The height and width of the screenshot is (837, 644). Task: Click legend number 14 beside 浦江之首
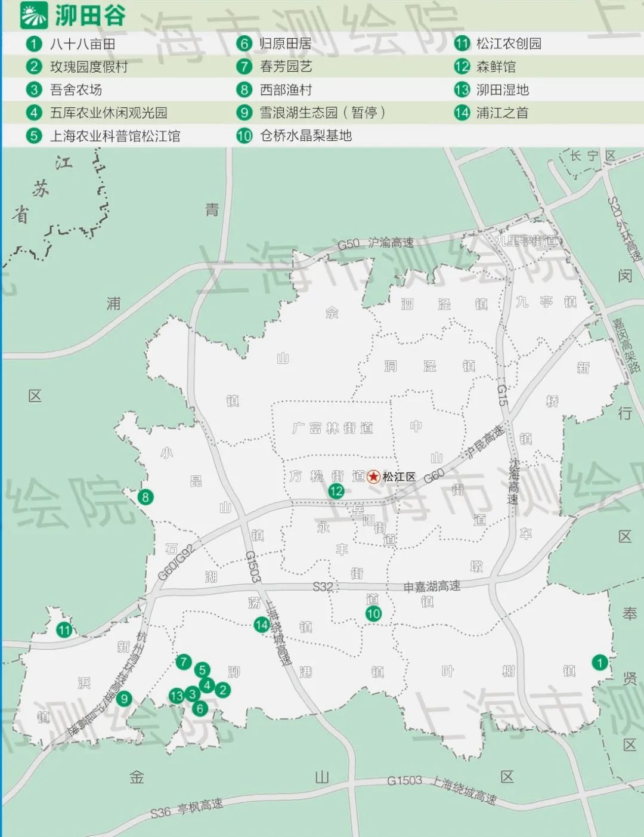(462, 113)
